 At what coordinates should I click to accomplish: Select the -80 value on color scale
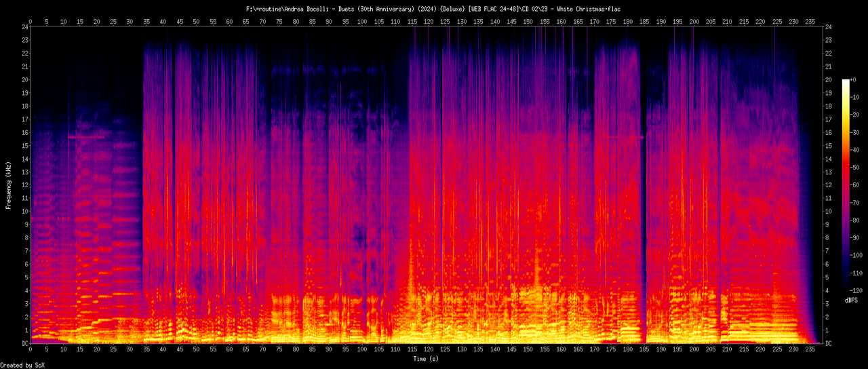point(856,221)
